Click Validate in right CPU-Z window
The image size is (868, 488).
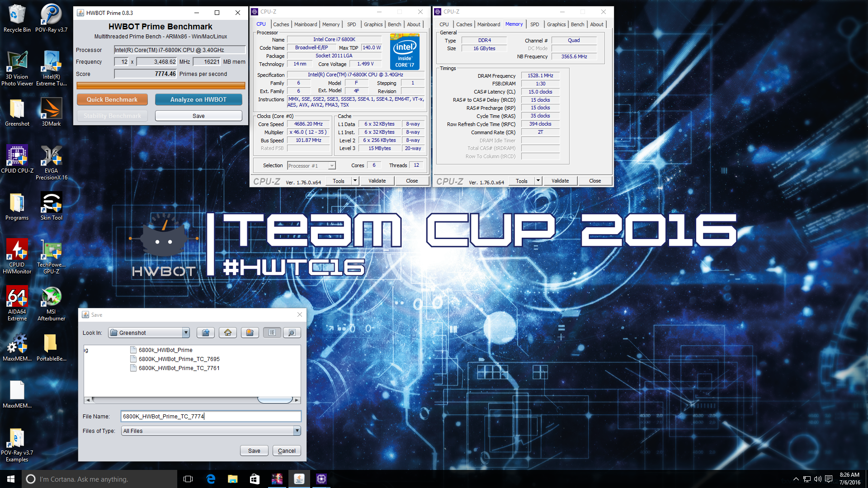(x=560, y=181)
